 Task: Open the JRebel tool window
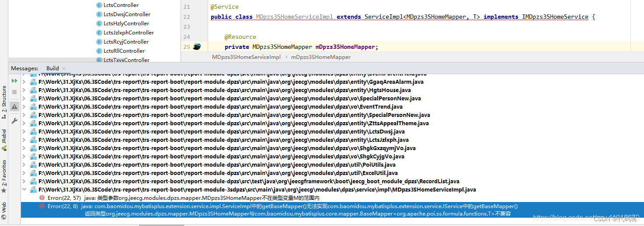tap(4, 140)
